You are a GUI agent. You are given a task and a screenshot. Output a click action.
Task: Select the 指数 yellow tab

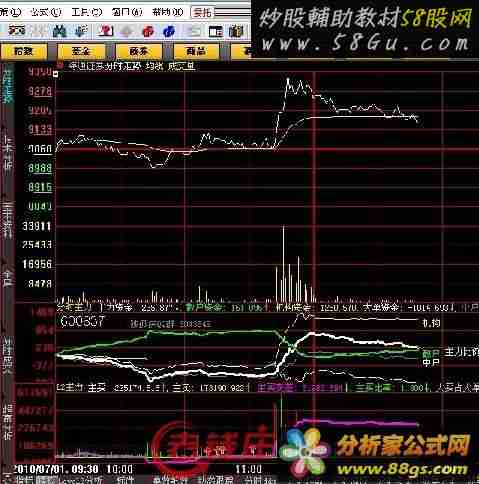pos(24,52)
